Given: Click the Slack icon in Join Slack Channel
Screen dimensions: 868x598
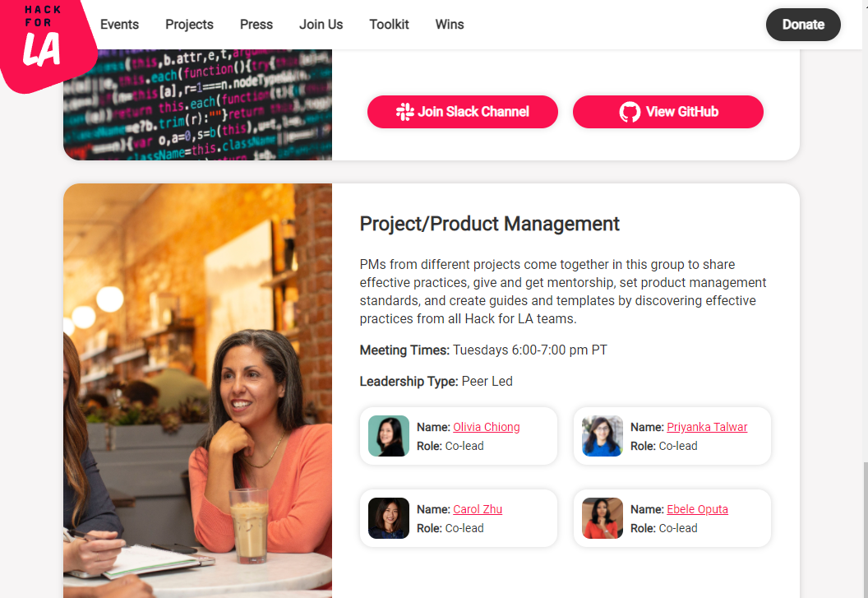Looking at the screenshot, I should pos(404,112).
